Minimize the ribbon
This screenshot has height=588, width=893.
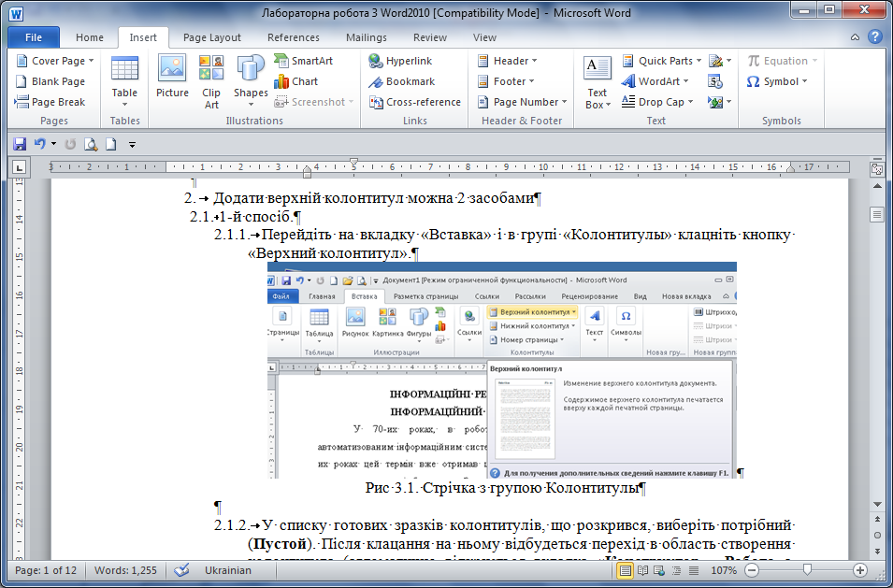[855, 37]
